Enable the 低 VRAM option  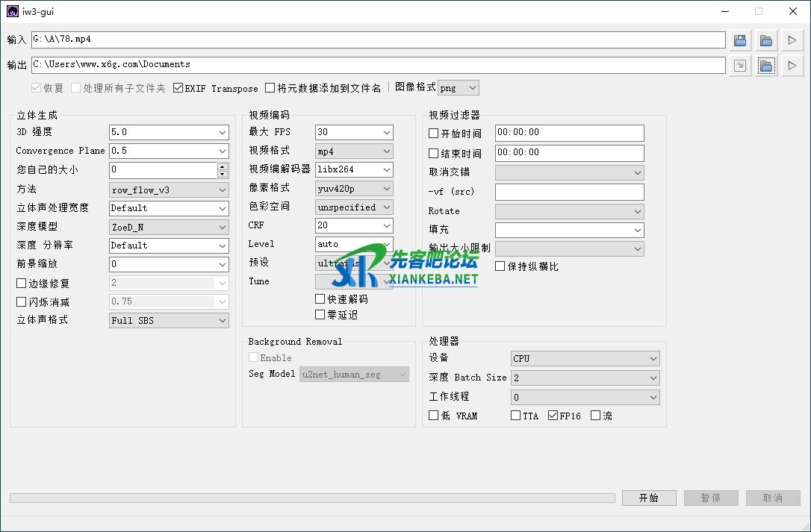tap(434, 416)
